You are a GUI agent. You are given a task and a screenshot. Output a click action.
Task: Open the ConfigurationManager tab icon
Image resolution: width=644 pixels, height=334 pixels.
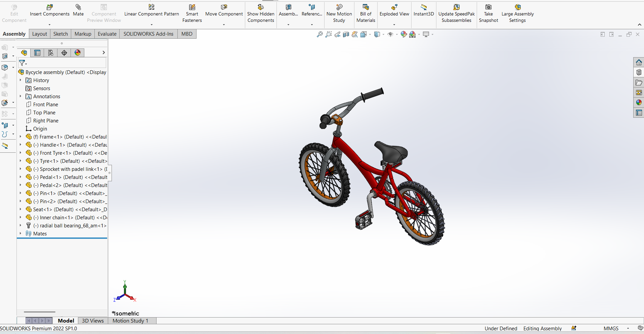51,53
